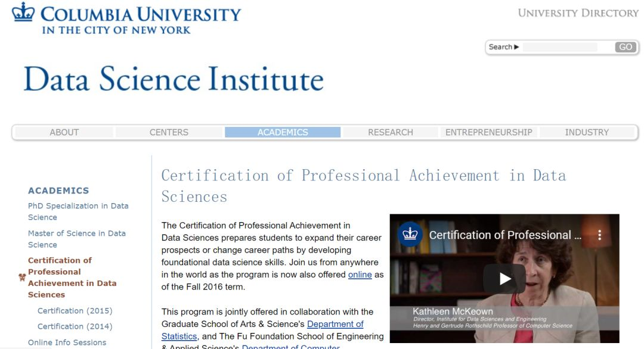Go to the RESEARCH navigation tab
This screenshot has width=644, height=349.
(x=390, y=132)
